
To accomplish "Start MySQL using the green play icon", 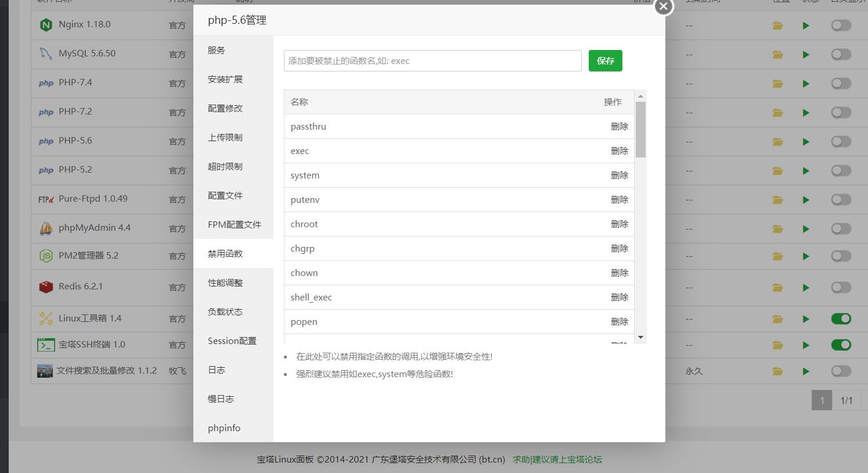I will click(806, 54).
